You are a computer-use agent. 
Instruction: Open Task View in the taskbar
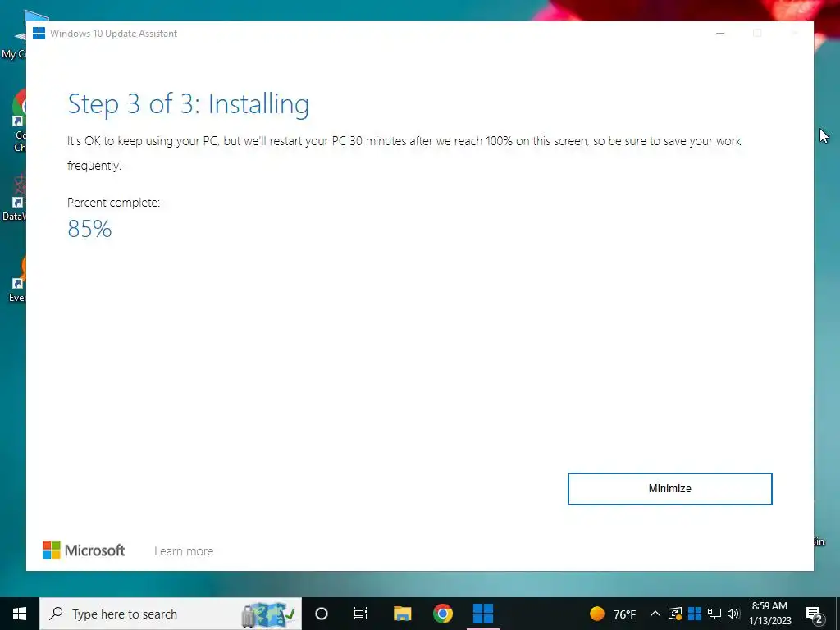361,614
